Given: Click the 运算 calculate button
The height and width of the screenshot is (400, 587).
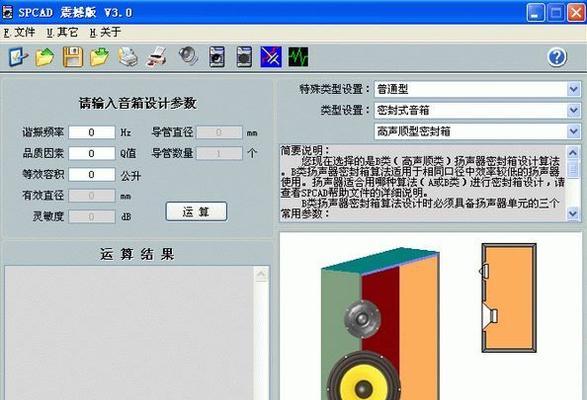Looking at the screenshot, I should point(196,212).
